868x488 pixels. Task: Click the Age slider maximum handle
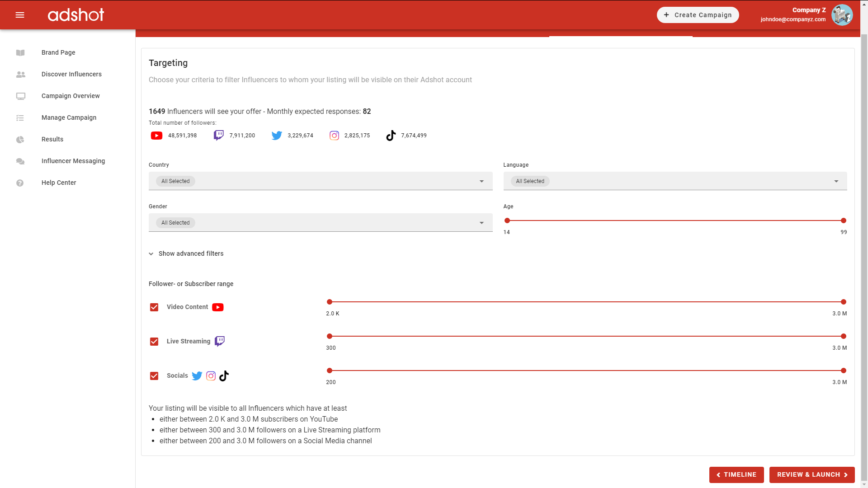coord(844,221)
